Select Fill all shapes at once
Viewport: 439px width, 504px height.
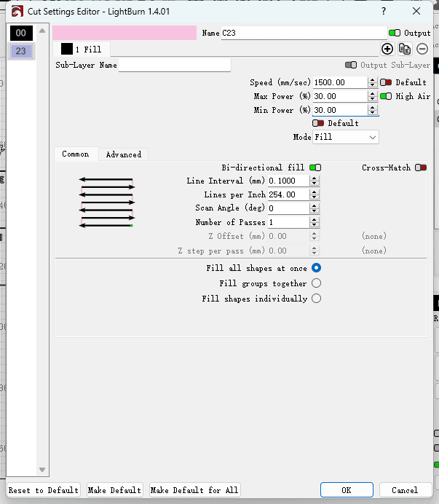[316, 268]
